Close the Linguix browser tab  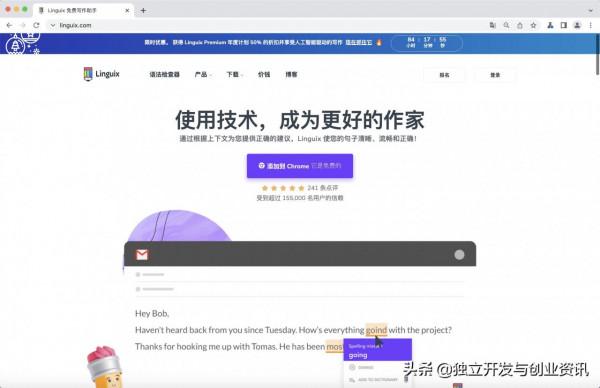click(x=127, y=10)
